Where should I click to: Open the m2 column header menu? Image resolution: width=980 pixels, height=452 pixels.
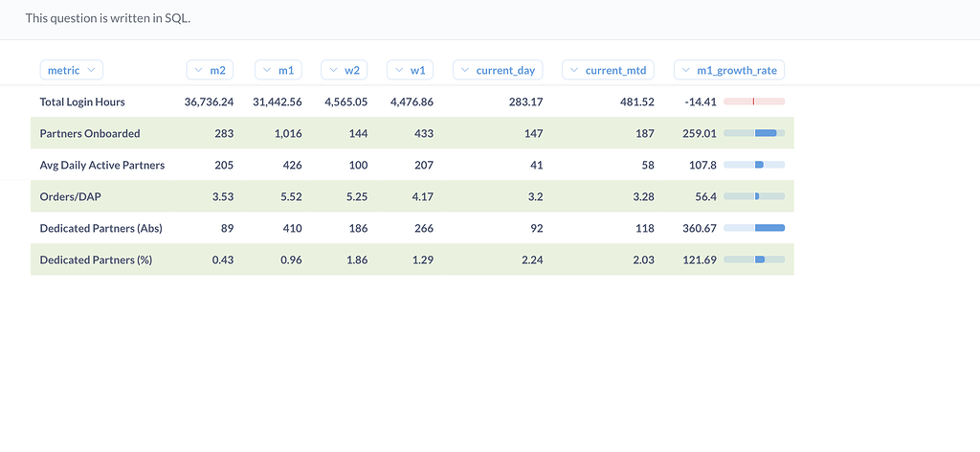[210, 70]
